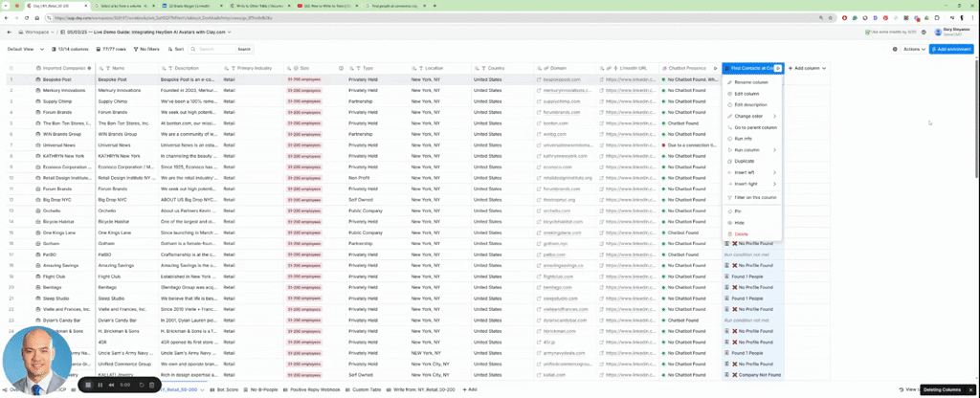Click the Sort icon in toolbar
Image resolution: width=980 pixels, height=398 pixels.
click(x=171, y=49)
